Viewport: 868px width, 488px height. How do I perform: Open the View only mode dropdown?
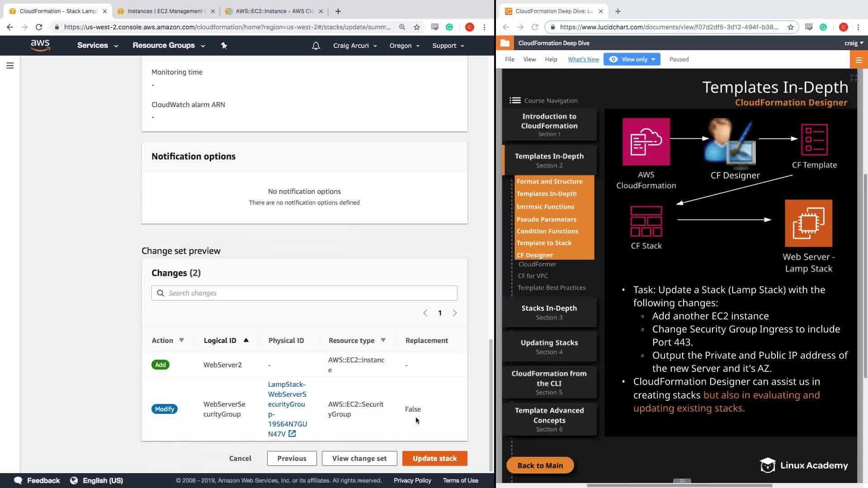tap(632, 59)
